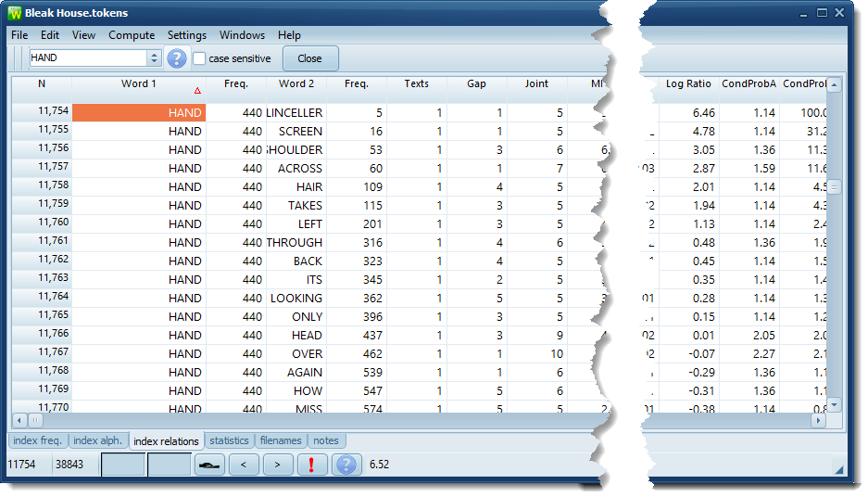Click horizontal scrollbar right arrow
Image resolution: width=868 pixels, height=497 pixels.
(819, 421)
